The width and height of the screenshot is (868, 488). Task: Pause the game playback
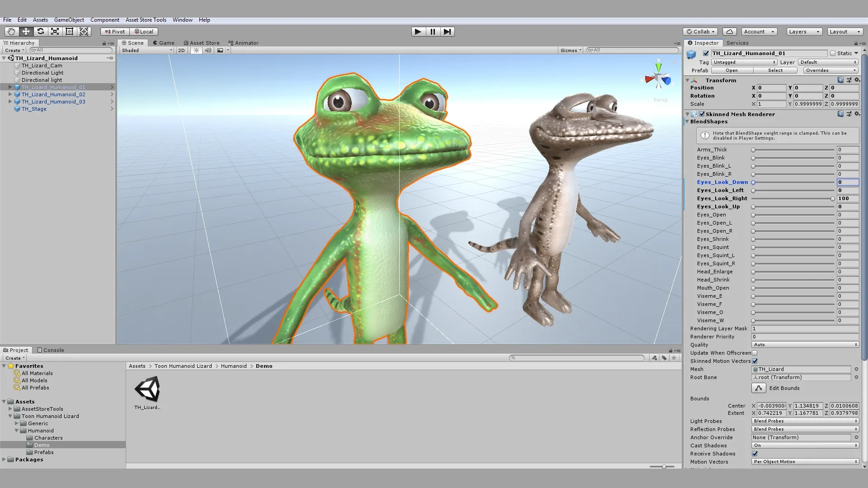pyautogui.click(x=433, y=32)
